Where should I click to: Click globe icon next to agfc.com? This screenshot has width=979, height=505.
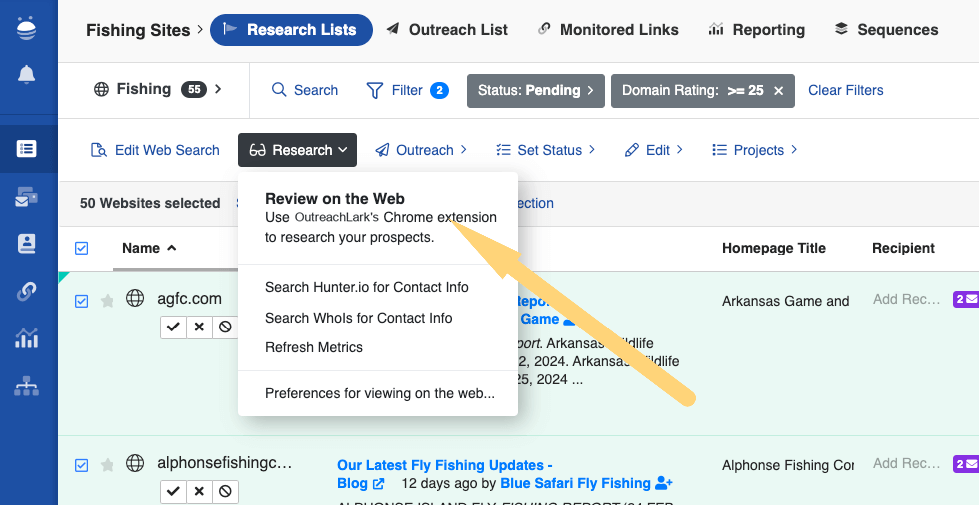(135, 298)
